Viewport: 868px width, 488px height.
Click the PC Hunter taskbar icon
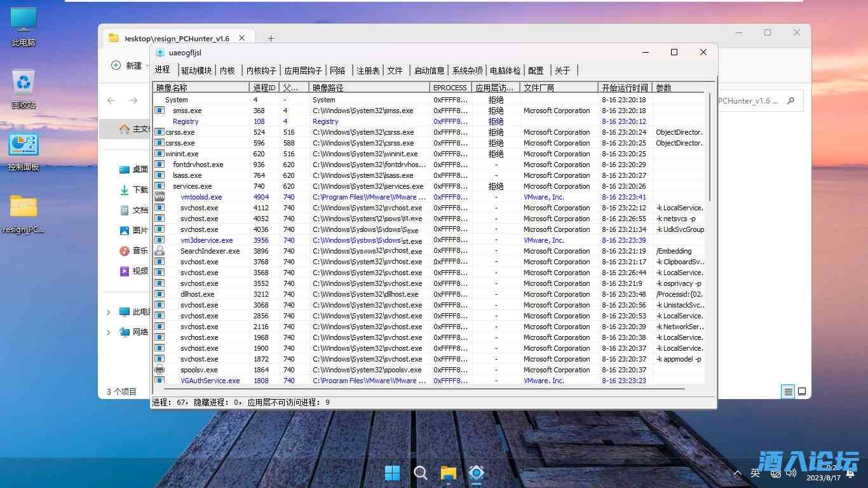point(477,473)
